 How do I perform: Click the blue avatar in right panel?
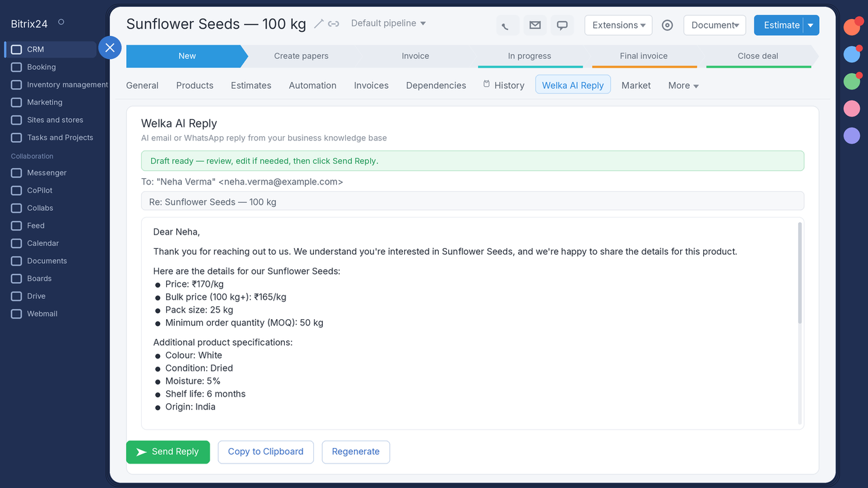852,54
